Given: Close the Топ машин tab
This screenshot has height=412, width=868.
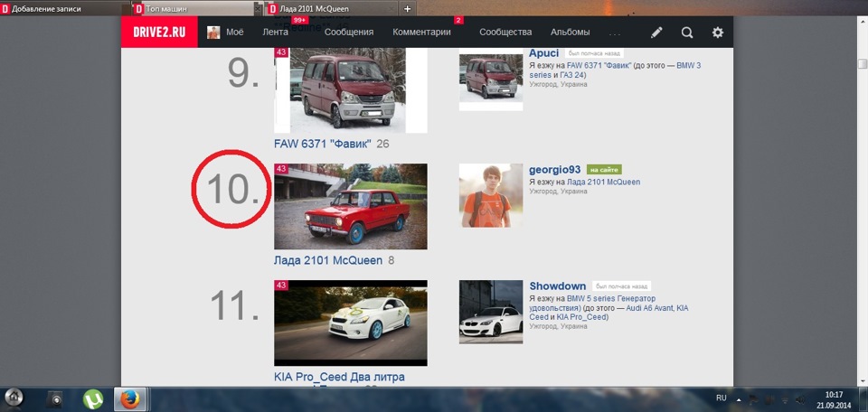Looking at the screenshot, I should click(257, 9).
